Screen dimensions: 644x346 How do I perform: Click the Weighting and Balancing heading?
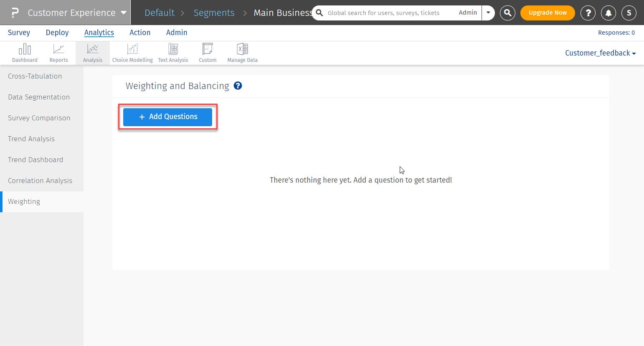(x=177, y=86)
